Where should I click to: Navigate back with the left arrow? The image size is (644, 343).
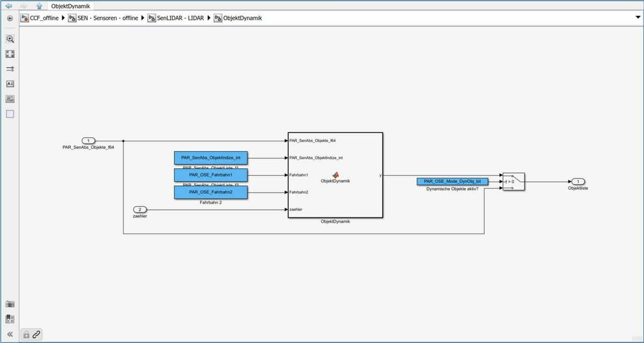click(x=9, y=6)
